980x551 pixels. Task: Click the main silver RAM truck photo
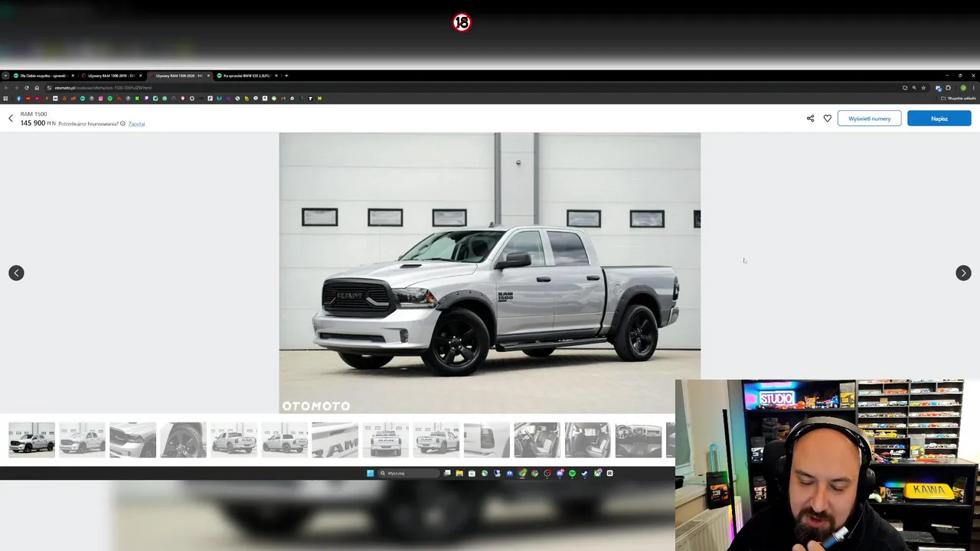490,273
